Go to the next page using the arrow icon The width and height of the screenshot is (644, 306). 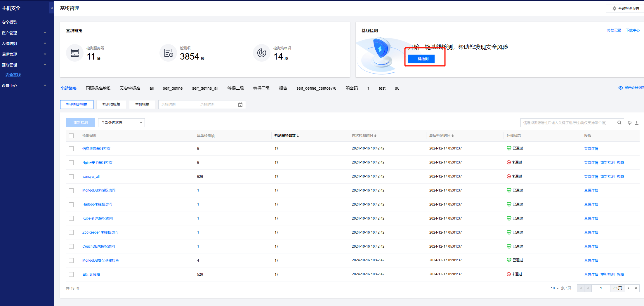629,288
